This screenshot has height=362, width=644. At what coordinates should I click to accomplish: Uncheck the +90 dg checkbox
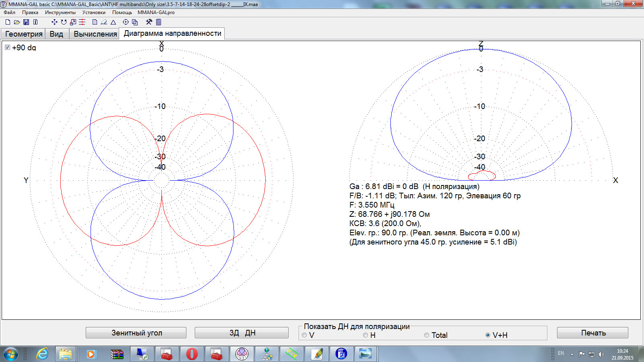point(7,47)
